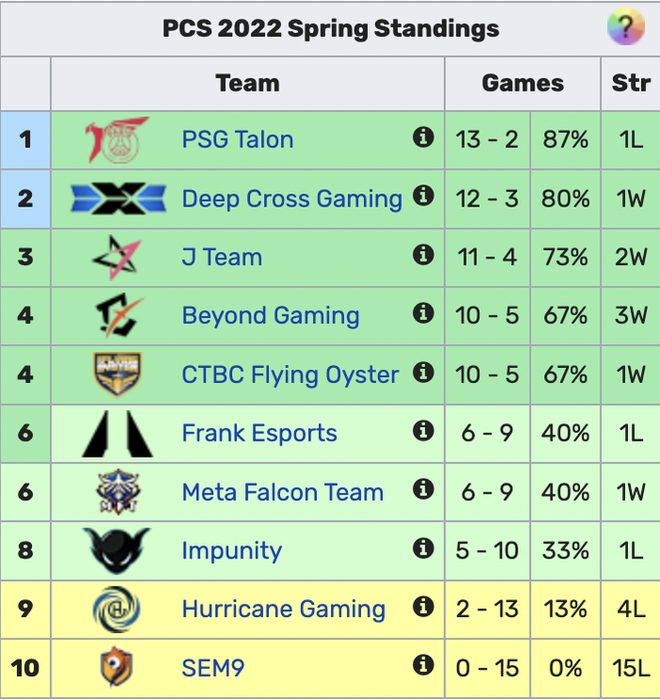This screenshot has width=660, height=700.
Task: Open the J Team link
Action: click(221, 257)
